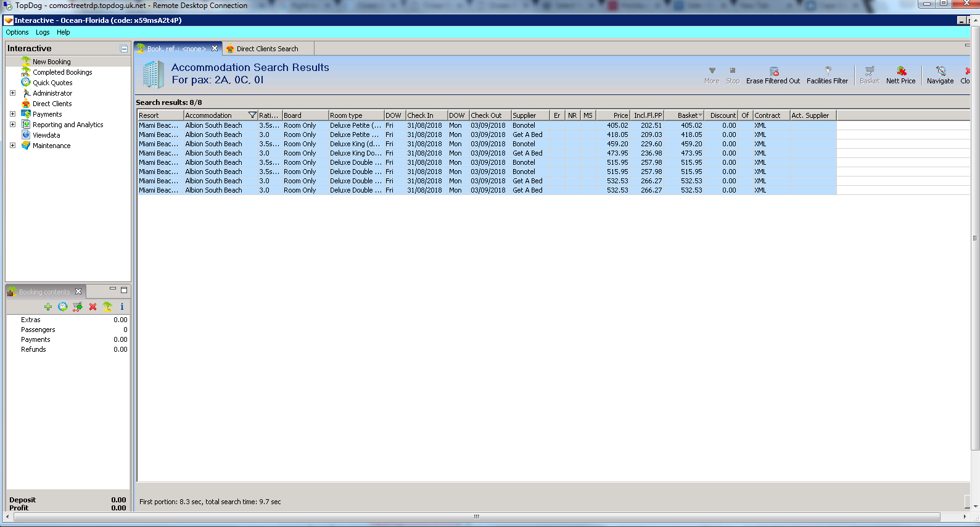Click the Completed Bookings icon in sidebar
The height and width of the screenshot is (527, 980).
tap(26, 72)
